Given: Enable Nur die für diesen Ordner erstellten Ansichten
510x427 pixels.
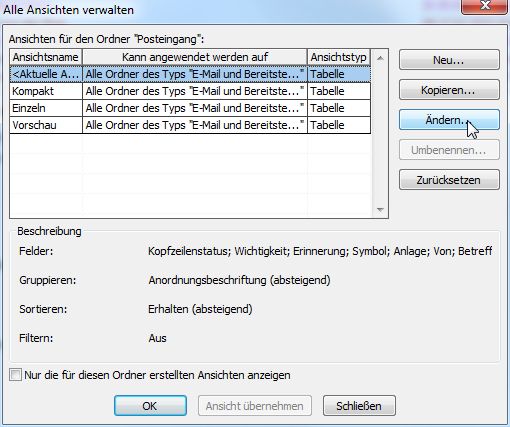Looking at the screenshot, I should point(15,375).
